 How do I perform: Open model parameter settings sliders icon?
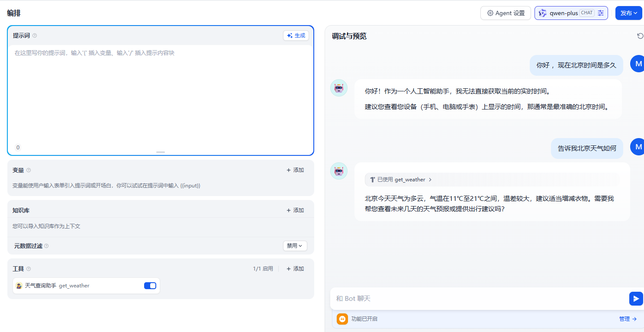[x=601, y=13]
